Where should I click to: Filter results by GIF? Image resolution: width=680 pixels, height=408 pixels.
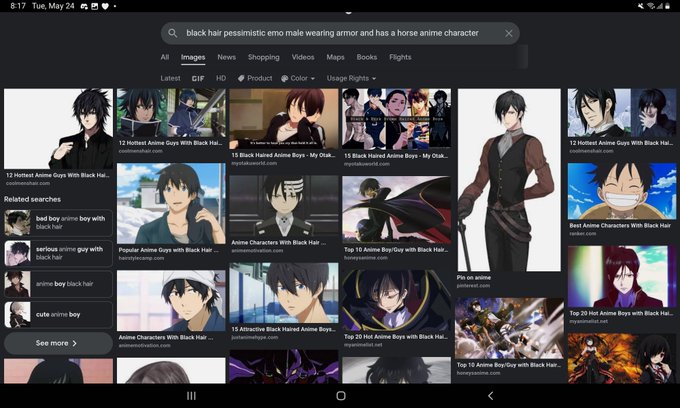(x=198, y=78)
